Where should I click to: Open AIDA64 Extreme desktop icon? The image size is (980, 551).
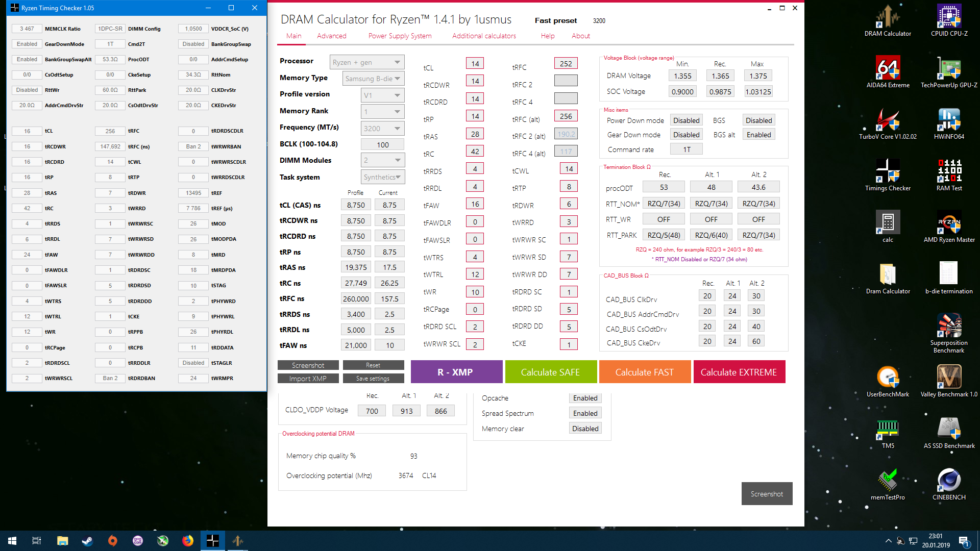(888, 72)
